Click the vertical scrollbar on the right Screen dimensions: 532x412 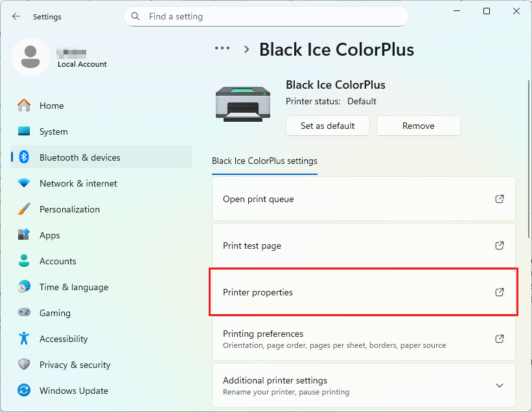(x=529, y=194)
